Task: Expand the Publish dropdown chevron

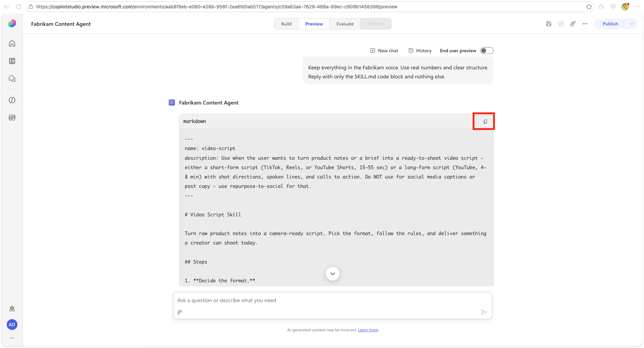Action: point(632,24)
